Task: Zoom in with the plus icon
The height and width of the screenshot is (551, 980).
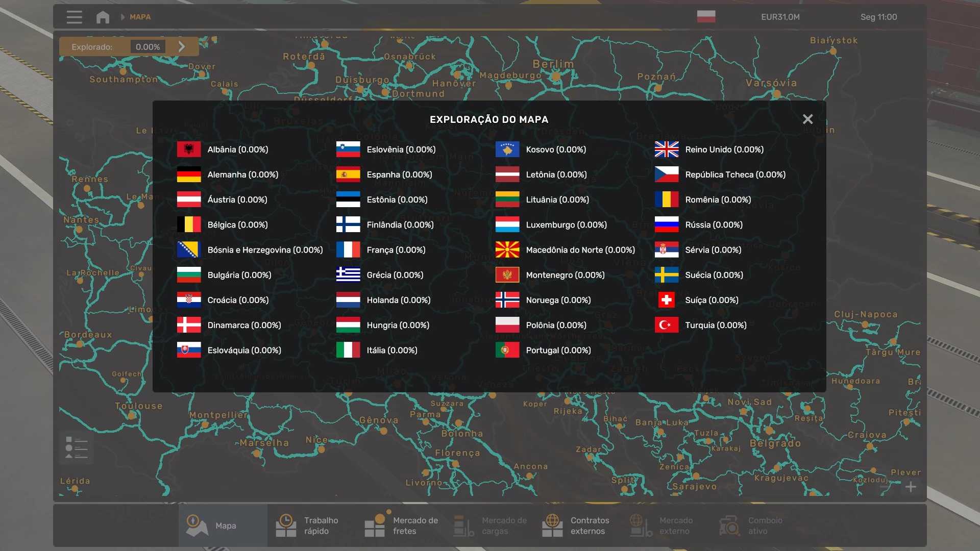Action: 911,487
